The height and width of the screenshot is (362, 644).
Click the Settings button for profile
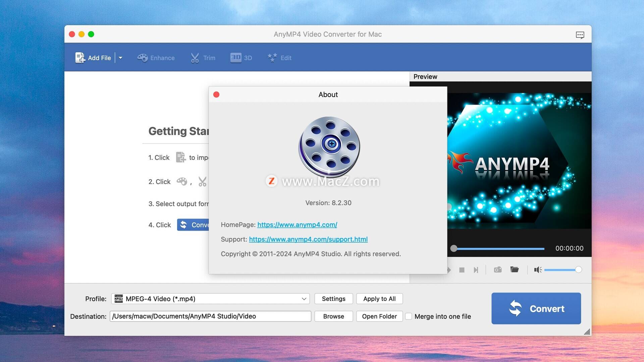pyautogui.click(x=333, y=298)
